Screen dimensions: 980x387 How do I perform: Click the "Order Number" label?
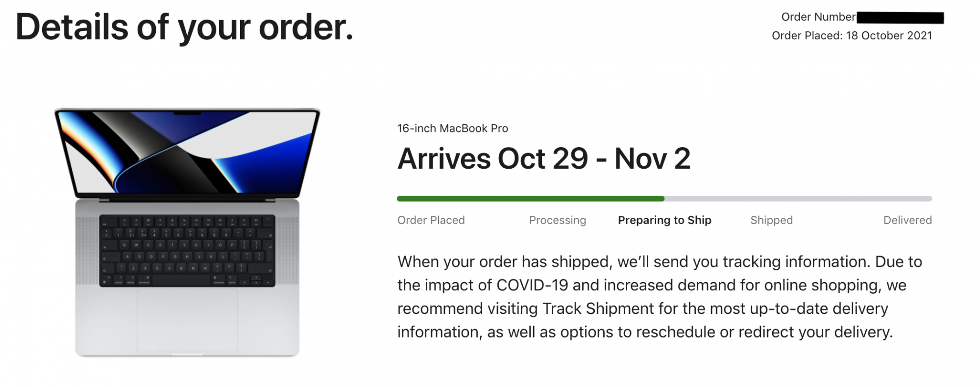coord(818,17)
